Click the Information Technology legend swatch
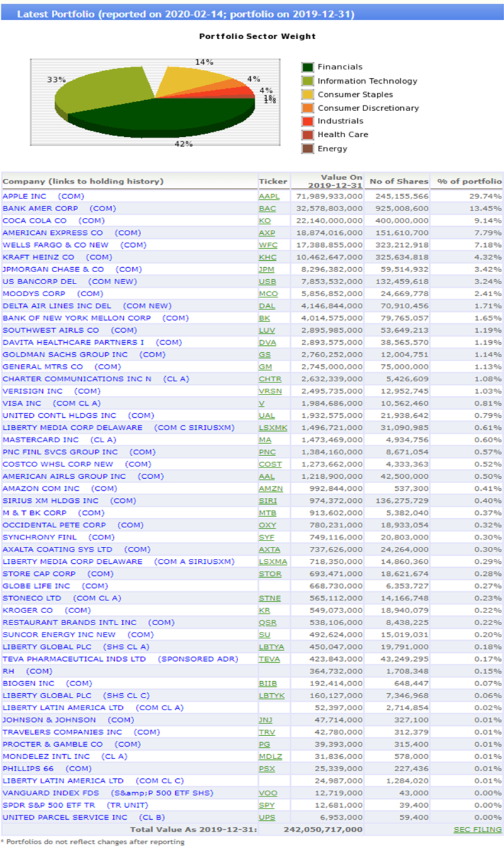The width and height of the screenshot is (504, 850). pyautogui.click(x=307, y=81)
